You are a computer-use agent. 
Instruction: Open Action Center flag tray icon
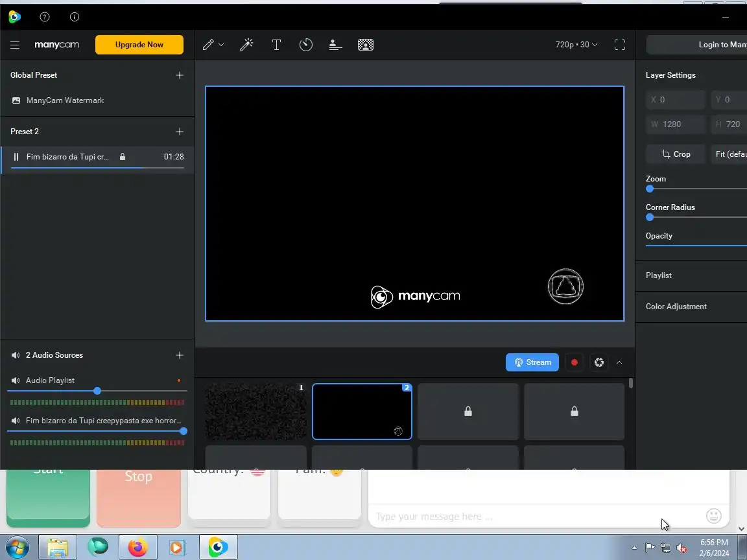tap(650, 548)
